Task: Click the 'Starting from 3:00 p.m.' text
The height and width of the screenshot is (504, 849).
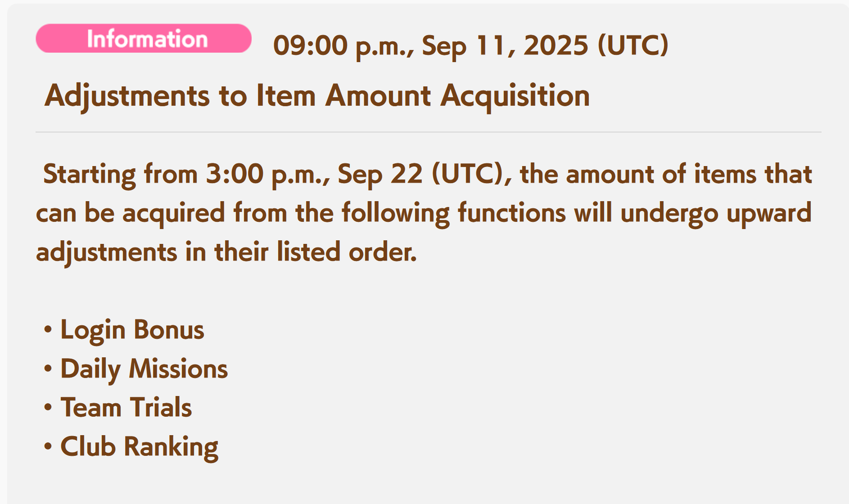Action: click(186, 175)
